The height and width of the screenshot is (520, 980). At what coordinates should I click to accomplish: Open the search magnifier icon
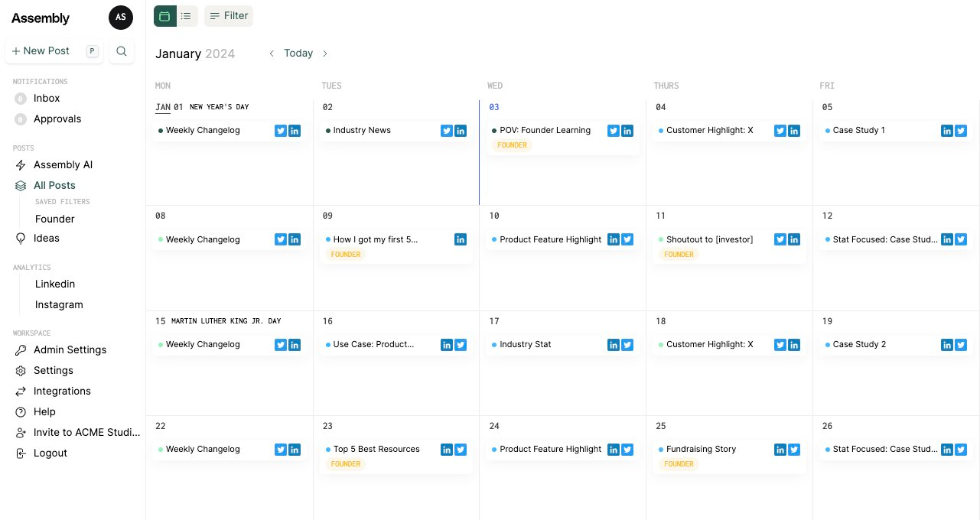(x=122, y=51)
